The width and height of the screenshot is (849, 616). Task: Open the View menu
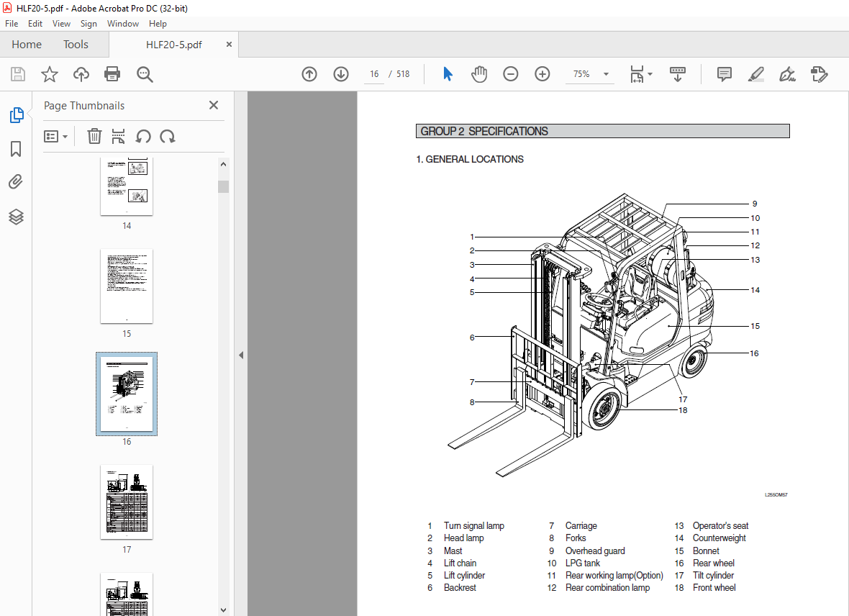tap(61, 24)
